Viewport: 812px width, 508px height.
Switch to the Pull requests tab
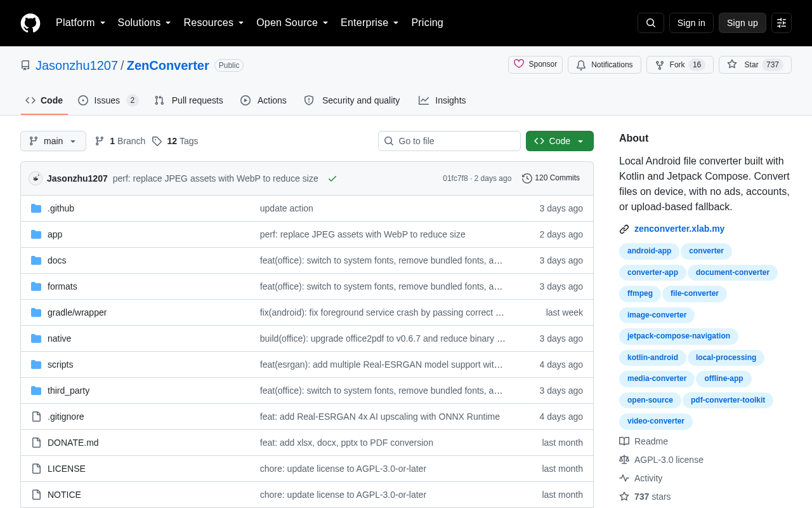click(189, 100)
